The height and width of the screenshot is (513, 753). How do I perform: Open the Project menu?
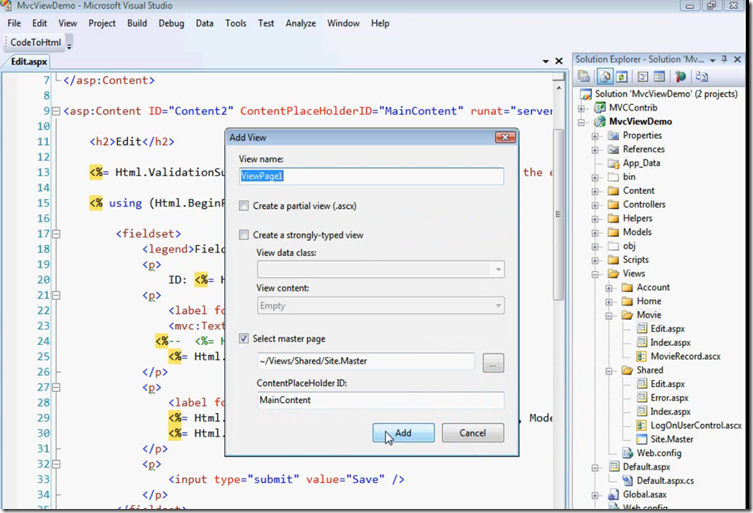[102, 23]
